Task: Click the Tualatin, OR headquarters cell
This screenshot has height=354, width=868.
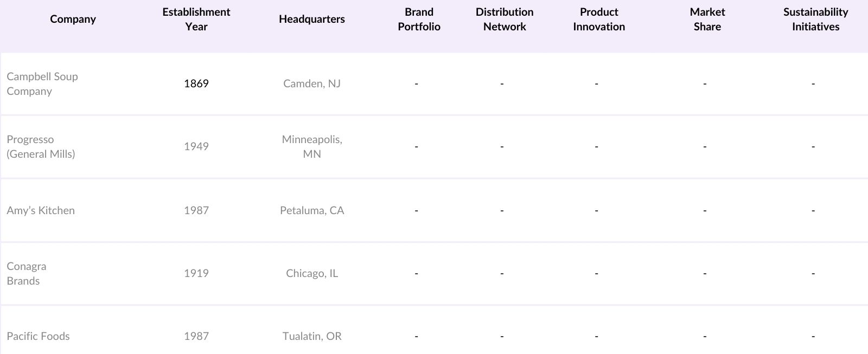Action: (x=311, y=336)
